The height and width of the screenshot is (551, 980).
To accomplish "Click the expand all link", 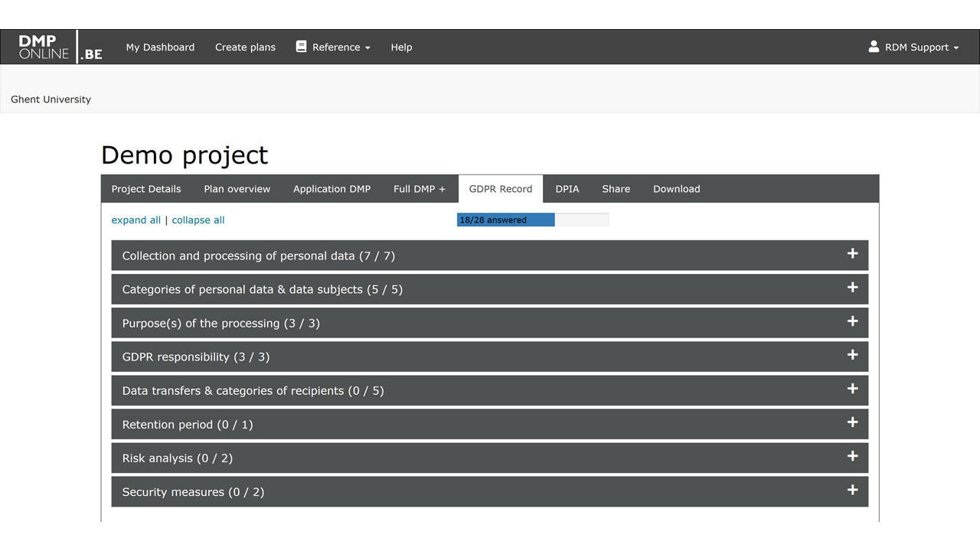I will [136, 220].
